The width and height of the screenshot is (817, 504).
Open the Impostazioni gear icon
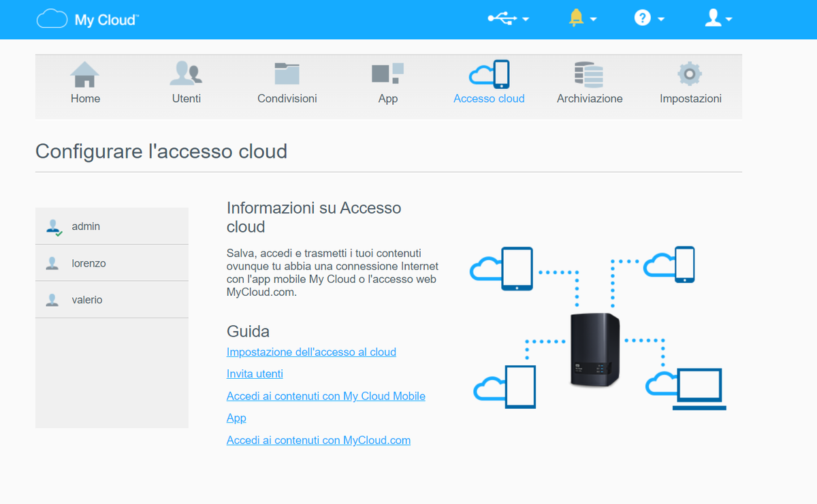coord(690,74)
